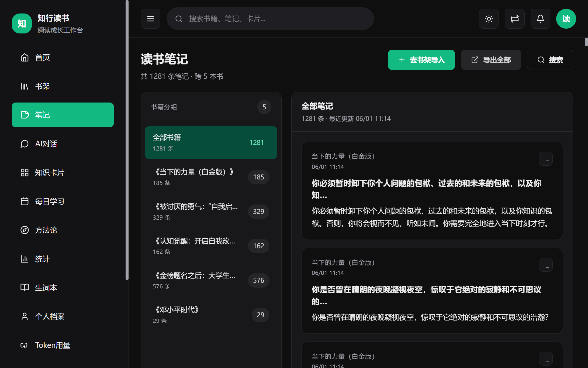The image size is (588, 368).
Task: Toggle light theme with sun icon
Action: tap(489, 19)
